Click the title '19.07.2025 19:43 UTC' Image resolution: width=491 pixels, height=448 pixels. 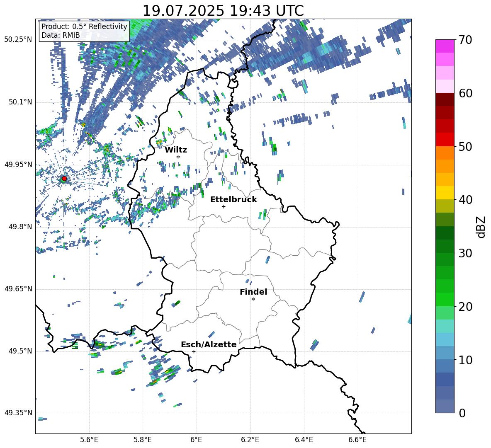pos(223,11)
